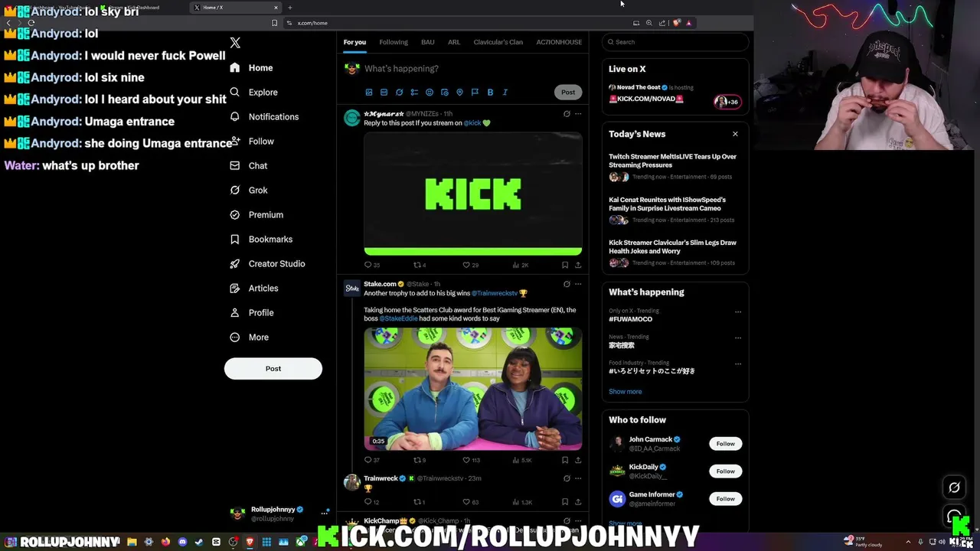Open Discord from the Windows taskbar
This screenshot has width=980, height=551.
pos(182,542)
